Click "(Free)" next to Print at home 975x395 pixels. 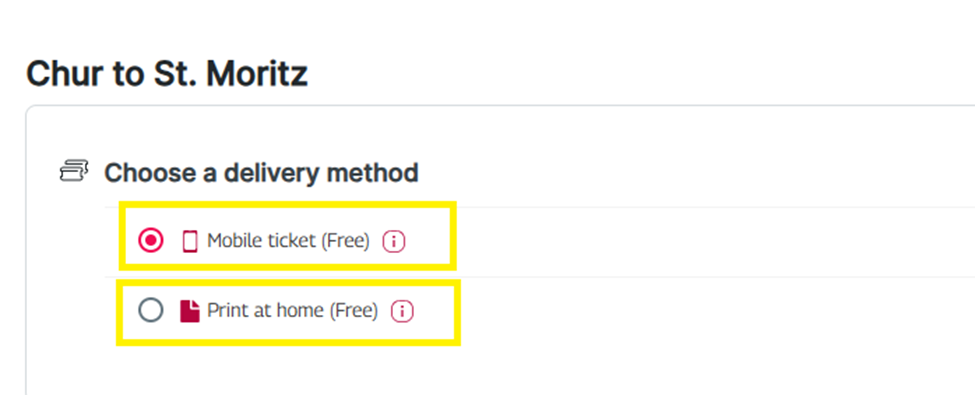(353, 310)
